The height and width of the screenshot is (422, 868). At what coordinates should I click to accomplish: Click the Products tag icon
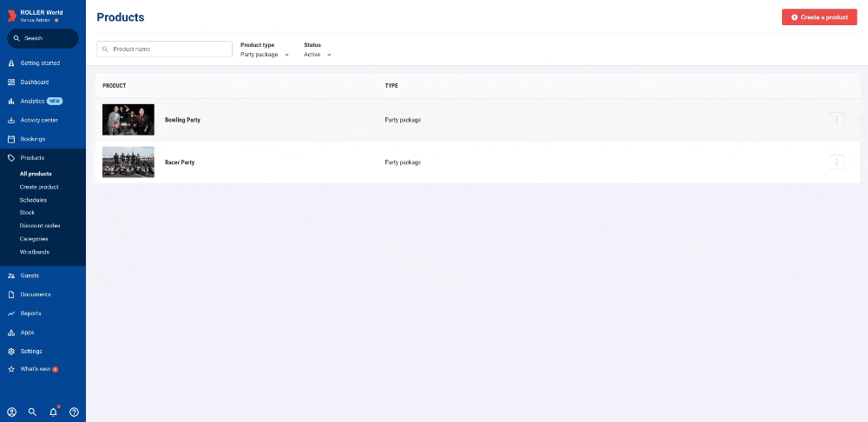[11, 158]
